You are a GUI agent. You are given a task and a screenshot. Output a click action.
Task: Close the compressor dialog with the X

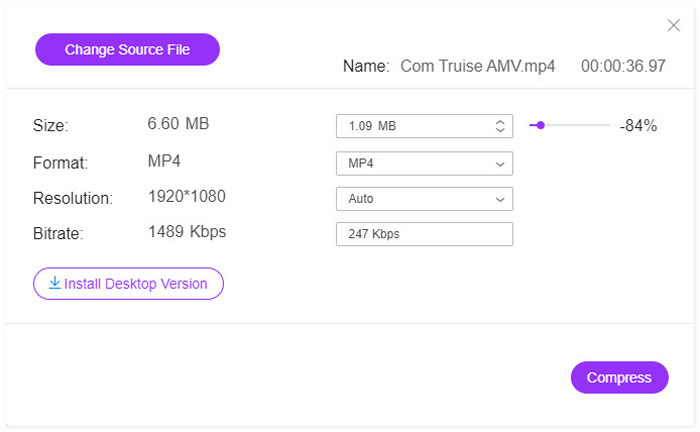pyautogui.click(x=673, y=26)
